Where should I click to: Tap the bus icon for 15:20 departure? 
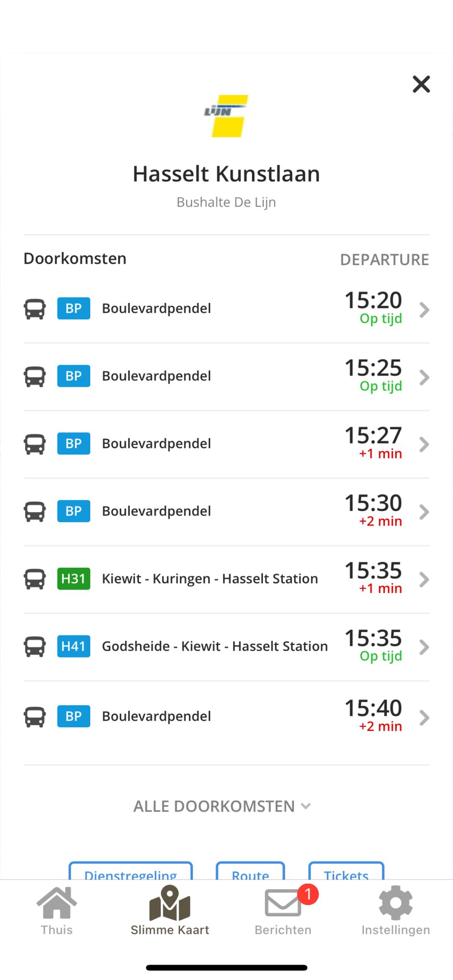tap(35, 309)
